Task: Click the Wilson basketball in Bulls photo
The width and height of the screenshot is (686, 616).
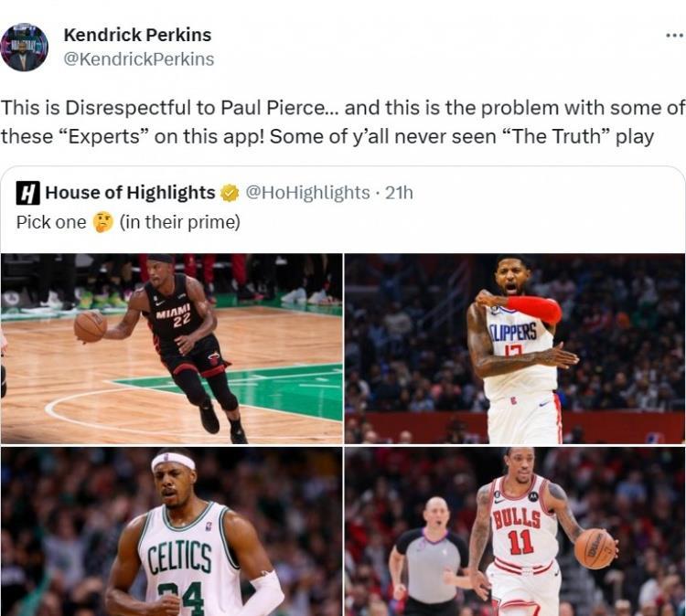Action: (x=595, y=548)
